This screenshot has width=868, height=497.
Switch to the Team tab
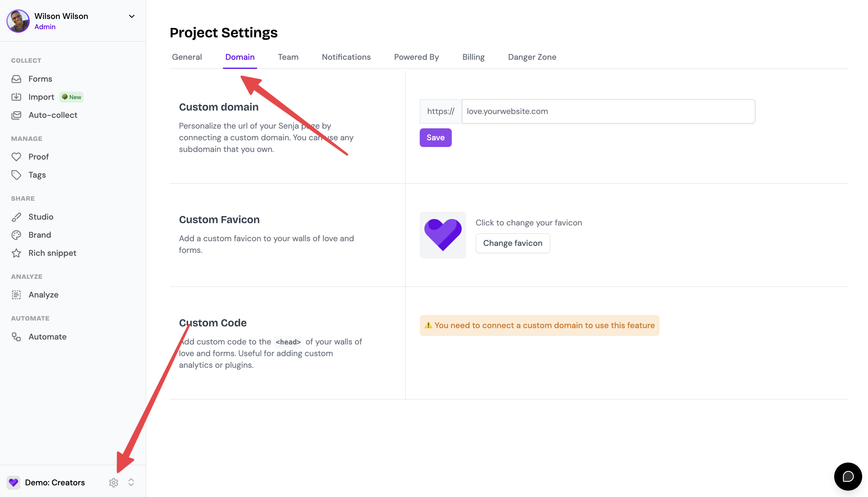click(288, 57)
